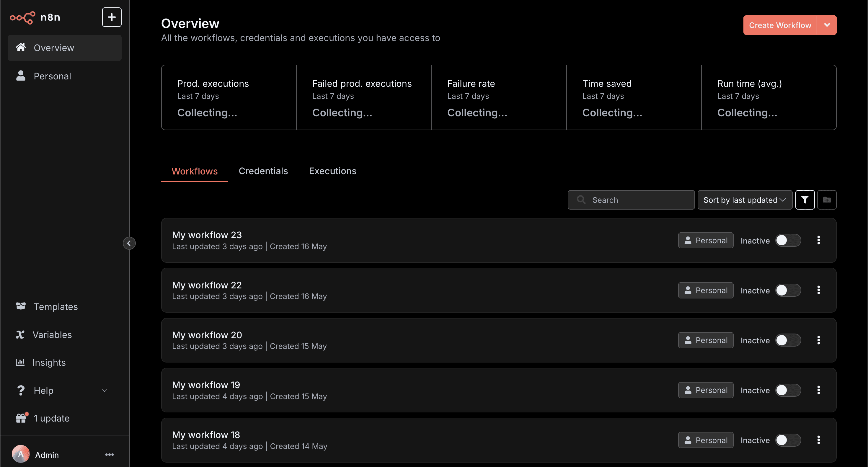Screen dimensions: 868x467
Task: Expand the Create Workflow arrow dropdown
Action: coord(827,25)
